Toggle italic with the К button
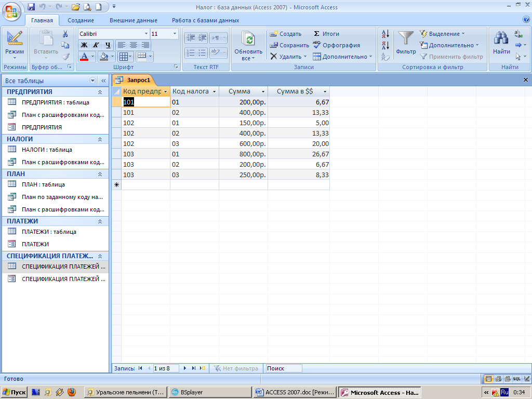The width and height of the screenshot is (532, 399). [96, 45]
